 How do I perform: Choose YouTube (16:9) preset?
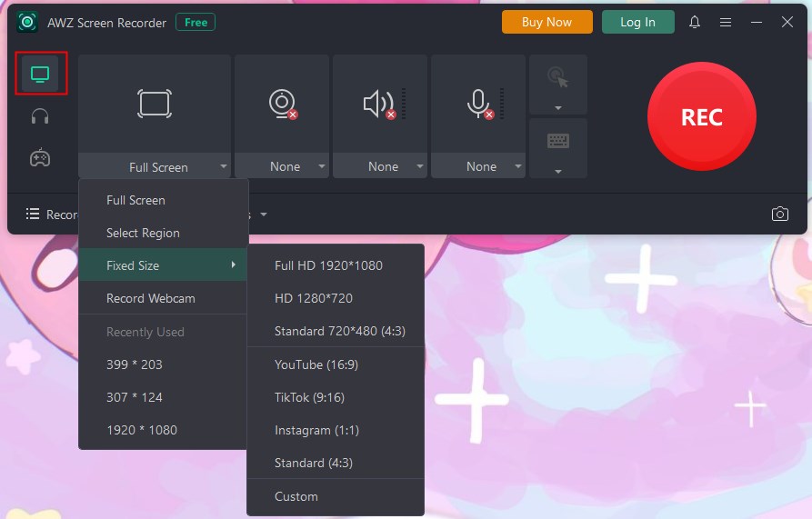(336, 364)
